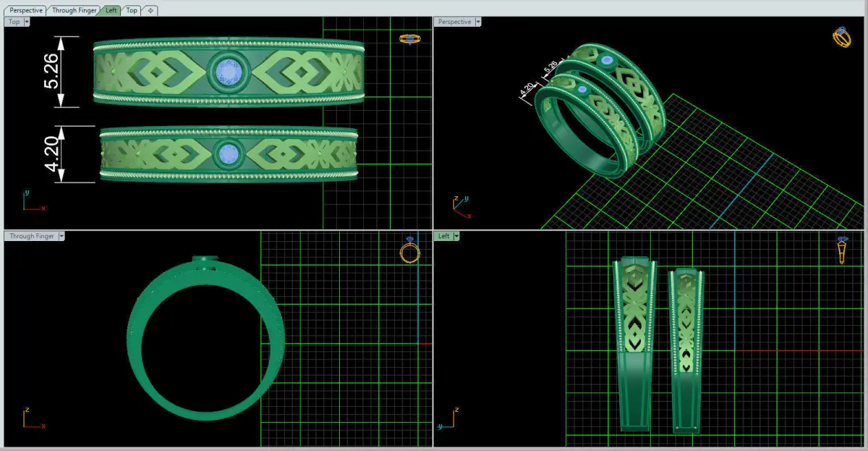The height and width of the screenshot is (451, 868).
Task: Select the Top viewport tab
Action: pyautogui.click(x=132, y=10)
